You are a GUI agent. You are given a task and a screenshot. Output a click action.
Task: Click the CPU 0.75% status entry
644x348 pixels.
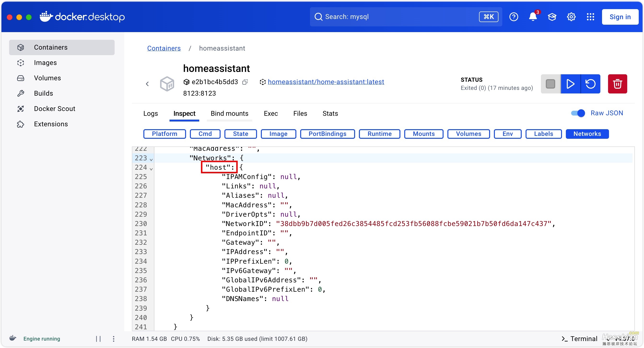(185, 339)
